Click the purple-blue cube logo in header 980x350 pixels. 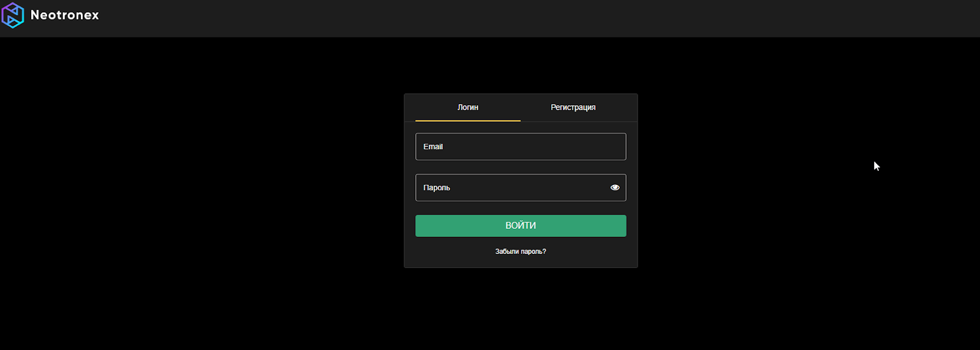pyautogui.click(x=12, y=15)
